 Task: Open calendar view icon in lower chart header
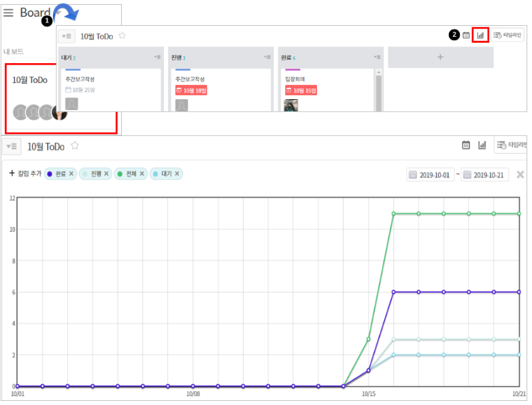(x=466, y=145)
